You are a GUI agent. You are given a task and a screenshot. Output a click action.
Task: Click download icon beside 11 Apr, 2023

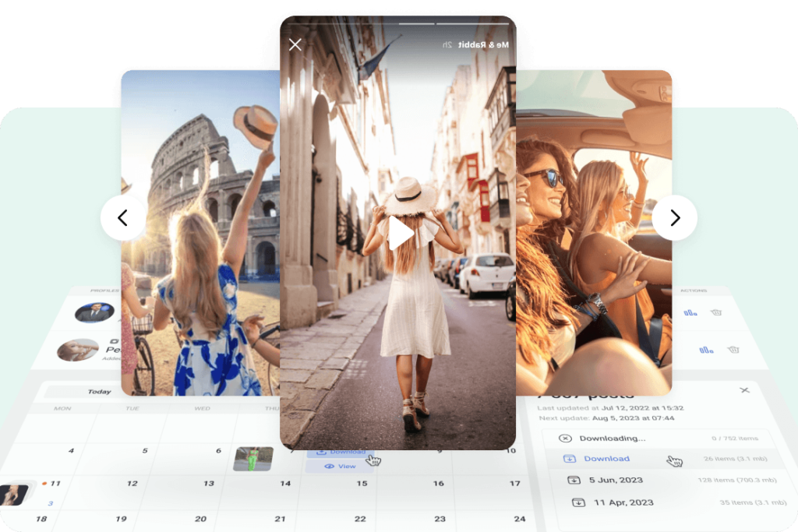(578, 502)
